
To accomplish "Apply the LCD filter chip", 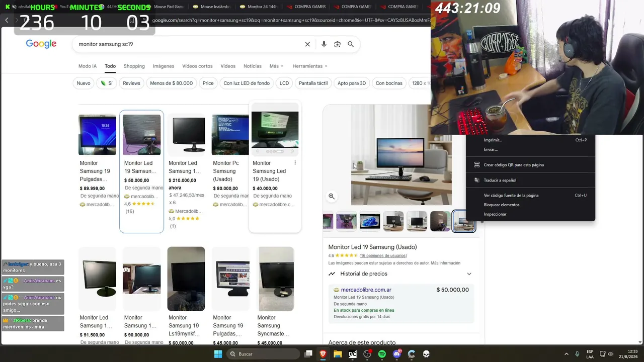I will pos(284,83).
